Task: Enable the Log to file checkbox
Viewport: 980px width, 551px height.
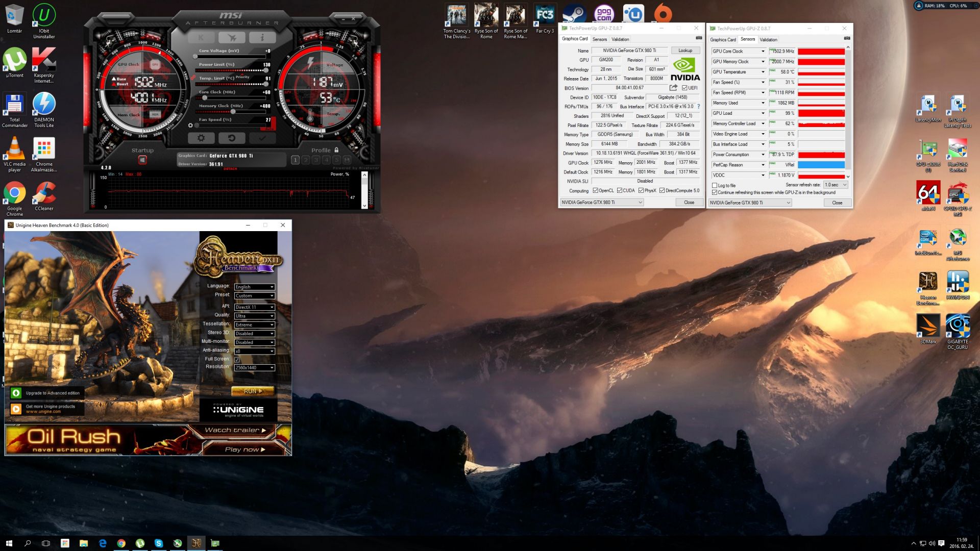Action: coord(715,186)
